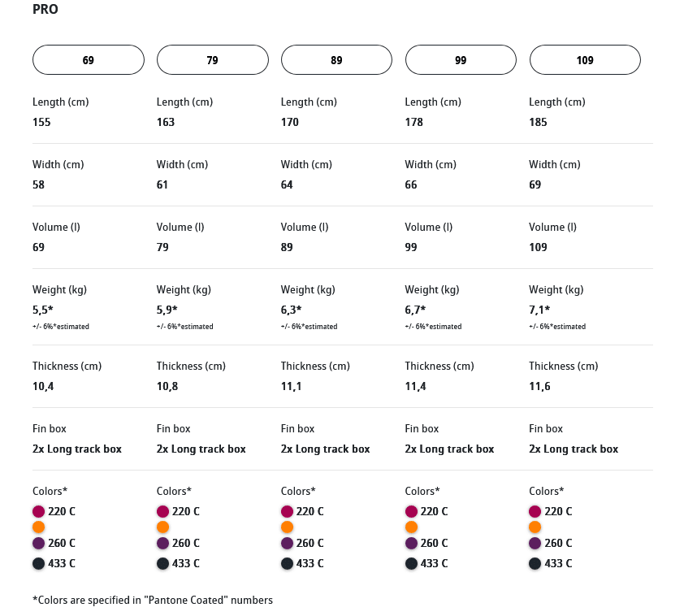Click the magenta 220 C swatch for size 89

288,512
